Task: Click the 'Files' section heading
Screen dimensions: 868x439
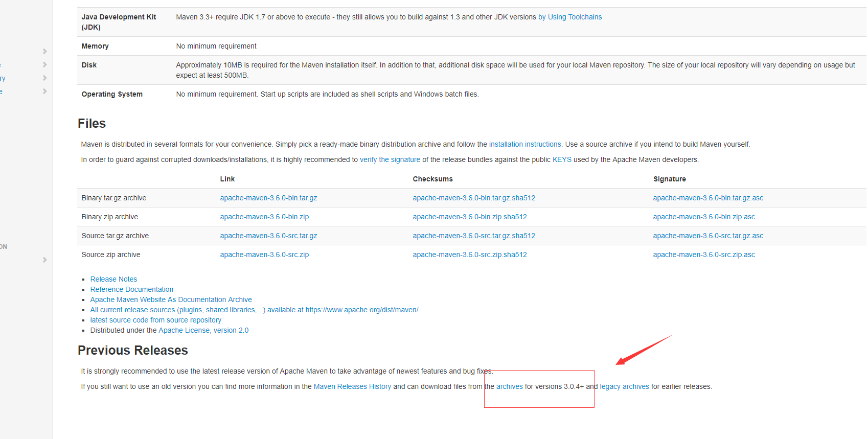Action: pyautogui.click(x=92, y=123)
